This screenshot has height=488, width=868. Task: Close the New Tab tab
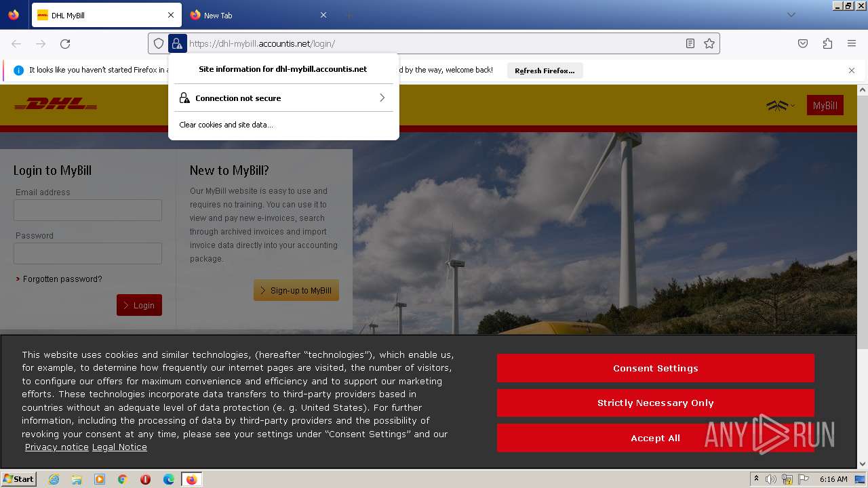pos(323,15)
